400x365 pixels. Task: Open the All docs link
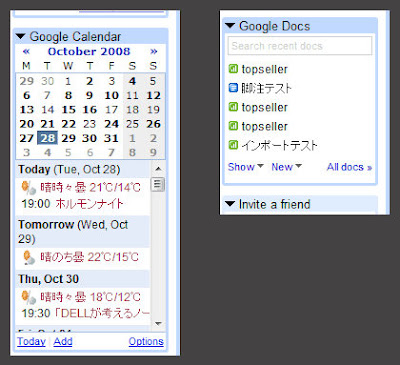[349, 167]
